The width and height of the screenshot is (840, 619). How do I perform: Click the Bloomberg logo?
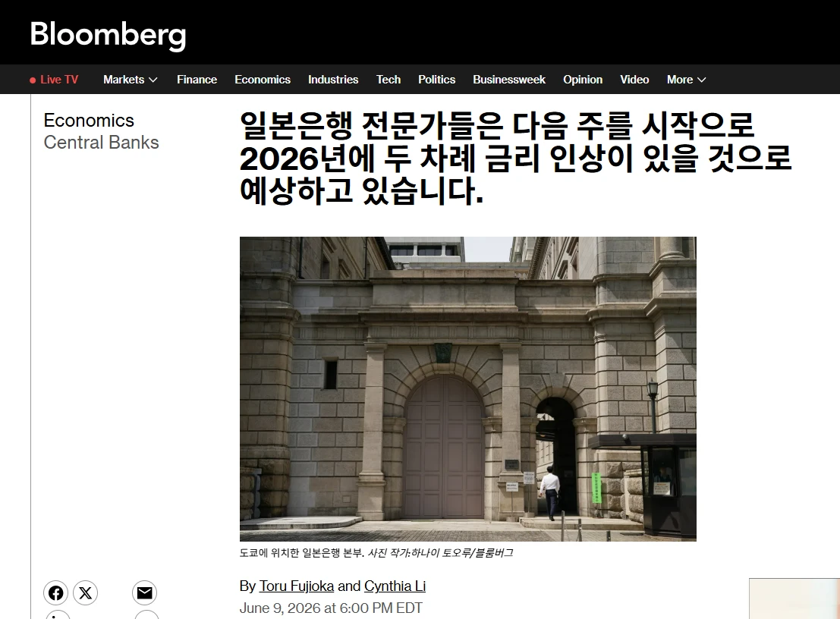[108, 35]
